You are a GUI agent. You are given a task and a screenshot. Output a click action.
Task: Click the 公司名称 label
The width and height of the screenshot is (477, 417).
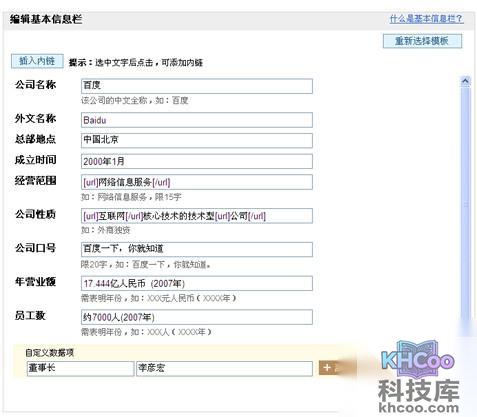pos(35,84)
